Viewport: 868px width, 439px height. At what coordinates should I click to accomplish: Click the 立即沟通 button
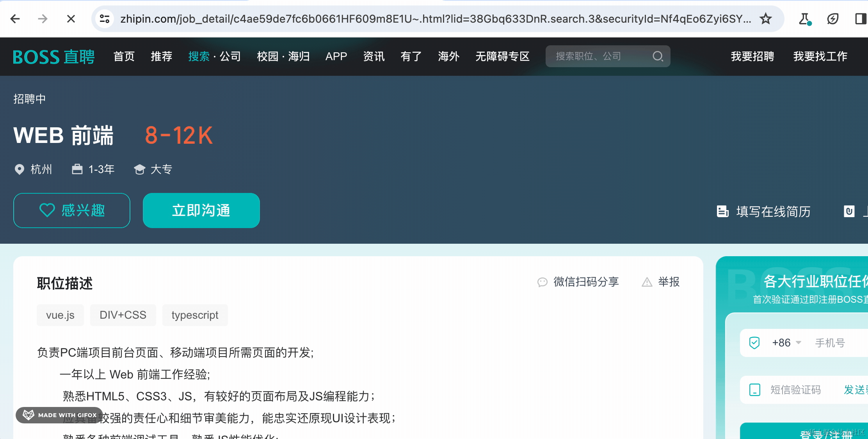click(x=201, y=211)
